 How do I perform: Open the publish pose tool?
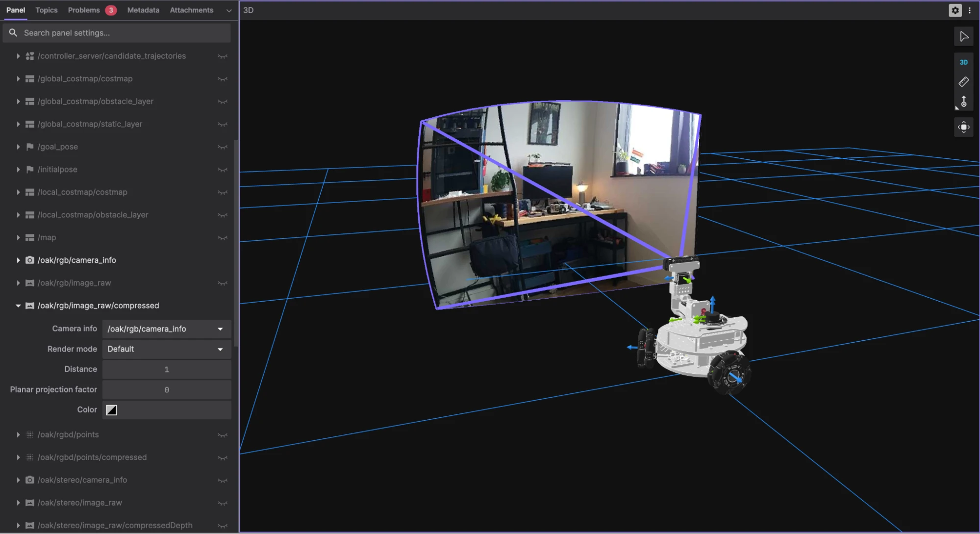point(964,102)
